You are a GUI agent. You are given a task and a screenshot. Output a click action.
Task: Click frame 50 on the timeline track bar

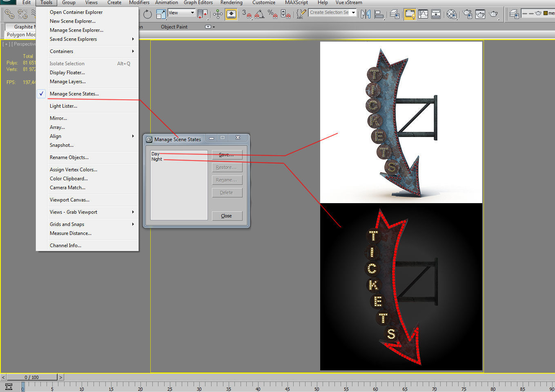pos(317,389)
